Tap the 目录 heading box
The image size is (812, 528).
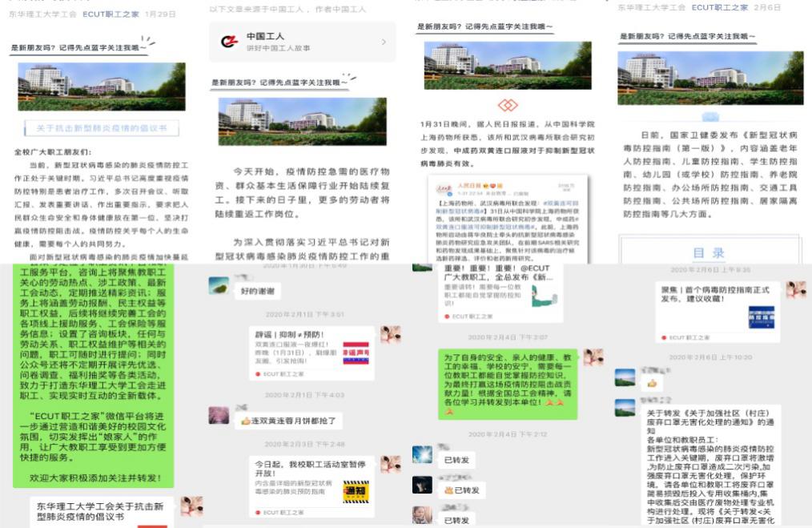click(708, 252)
